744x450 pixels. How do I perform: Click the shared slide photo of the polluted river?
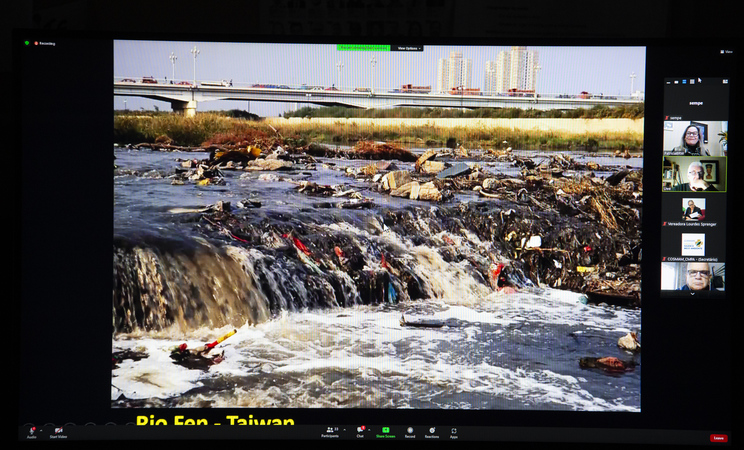point(378,226)
